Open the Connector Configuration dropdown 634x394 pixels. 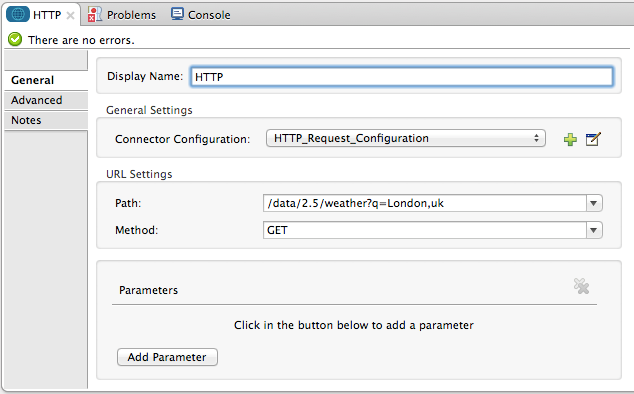coord(406,138)
